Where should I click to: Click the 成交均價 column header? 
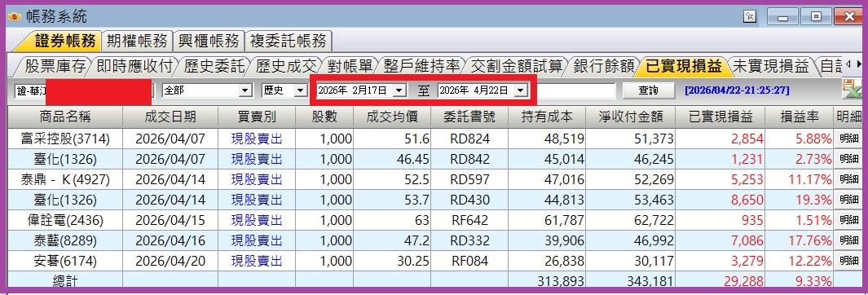pyautogui.click(x=392, y=117)
